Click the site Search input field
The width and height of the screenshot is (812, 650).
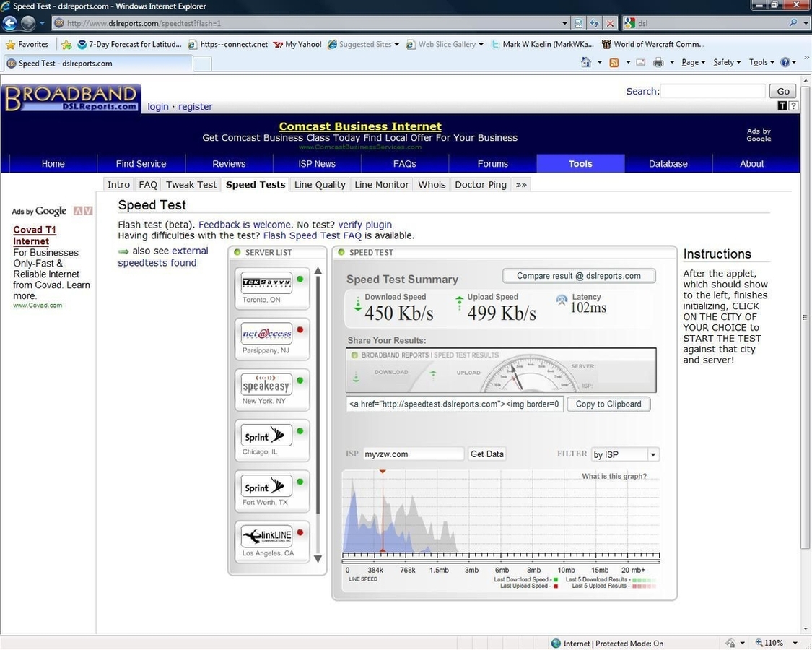pos(712,91)
